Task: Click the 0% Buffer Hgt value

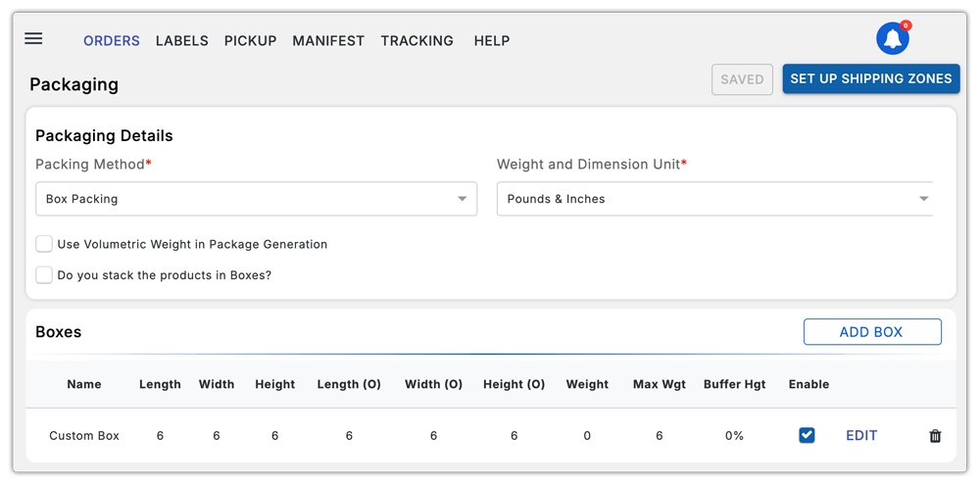Action: [734, 436]
